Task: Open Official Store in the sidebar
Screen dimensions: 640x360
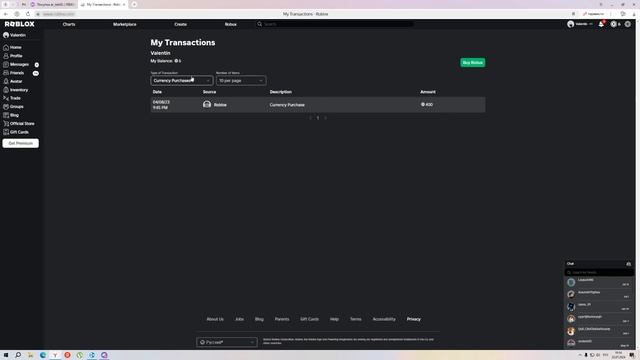Action: pyautogui.click(x=19, y=124)
